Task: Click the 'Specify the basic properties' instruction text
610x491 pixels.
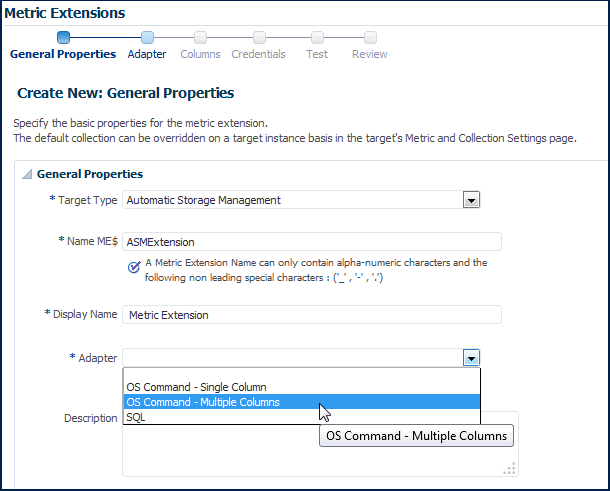Action: 140,123
